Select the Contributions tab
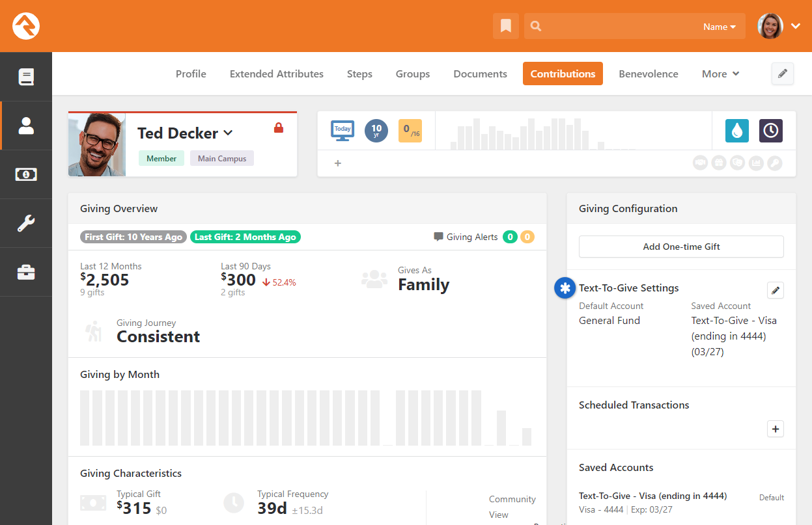 [x=563, y=74]
